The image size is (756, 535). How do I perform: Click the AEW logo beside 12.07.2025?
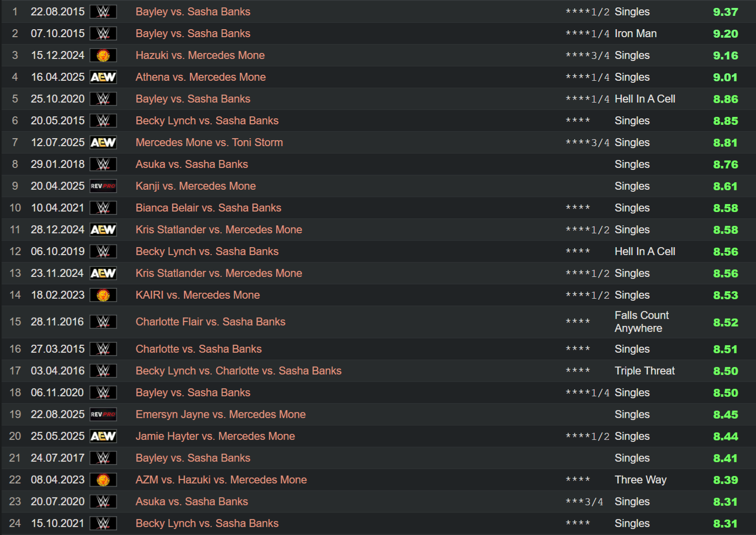103,143
